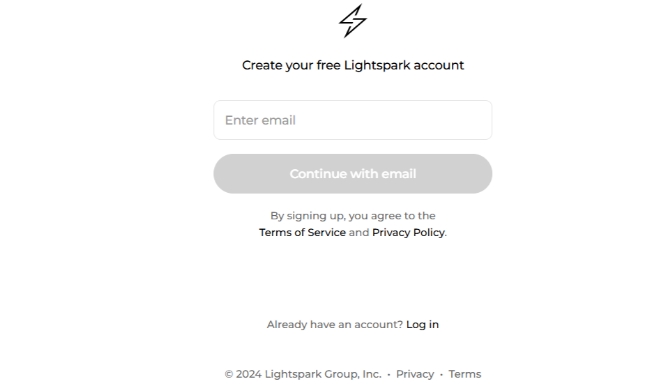Select the email address text box
Viewport: 652px width, 386px height.
point(353,120)
